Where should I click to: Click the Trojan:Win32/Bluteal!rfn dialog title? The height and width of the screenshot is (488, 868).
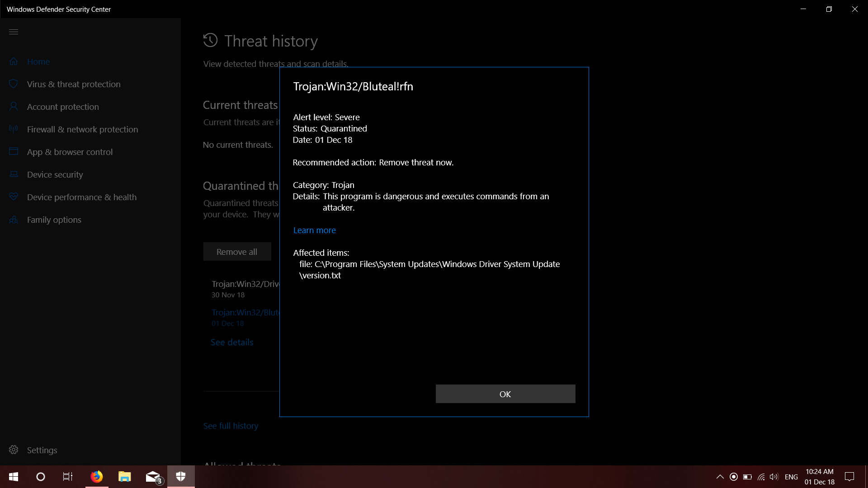[353, 86]
